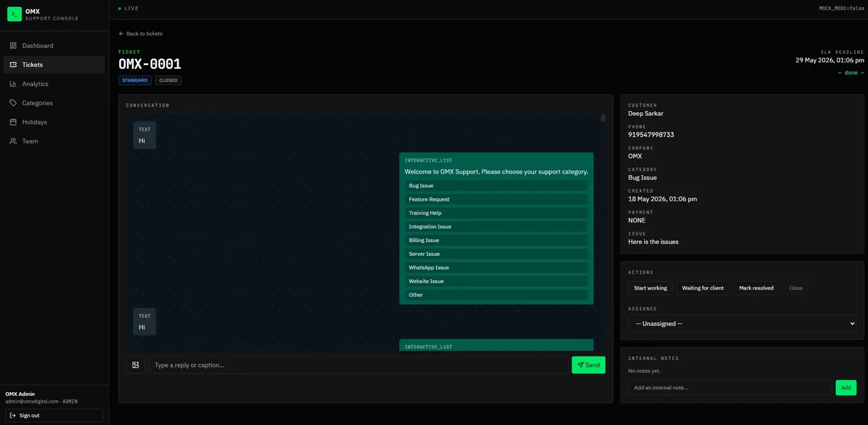Click the created date value

click(x=662, y=199)
